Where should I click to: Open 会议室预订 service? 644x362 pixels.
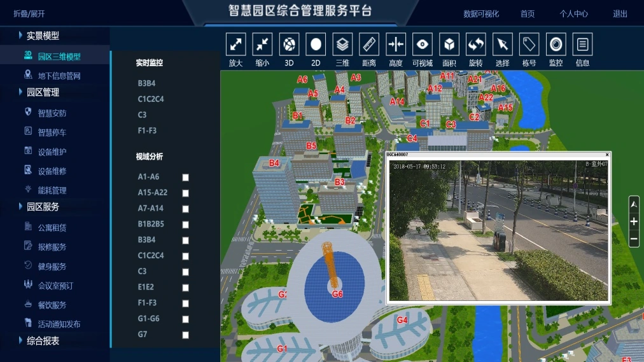click(55, 286)
